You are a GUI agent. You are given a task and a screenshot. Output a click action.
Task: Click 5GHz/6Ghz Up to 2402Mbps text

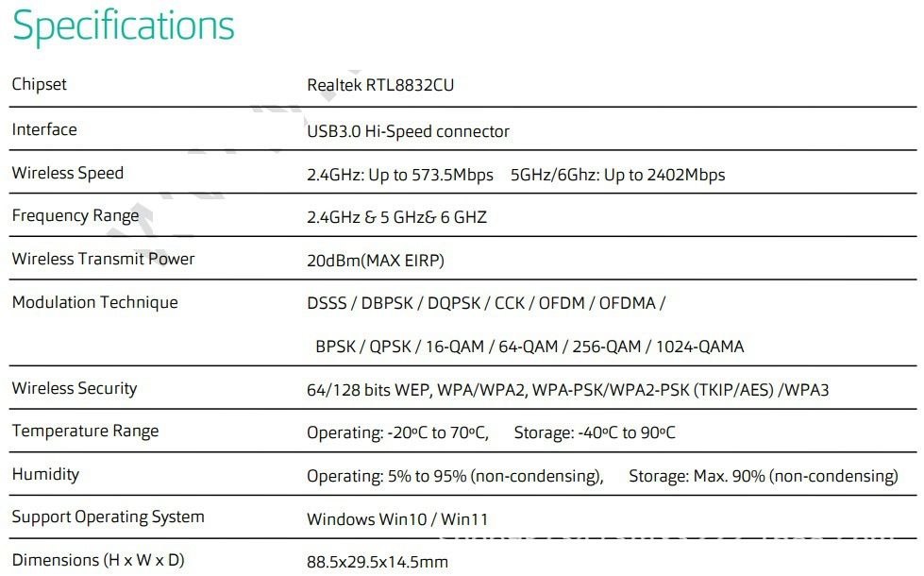tap(617, 175)
